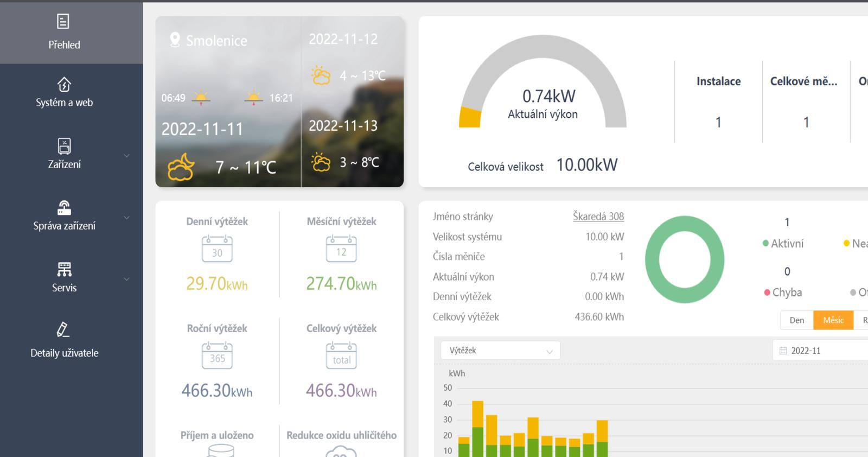
Task: Toggle the Aktivní legend indicator
Action: coord(766,244)
